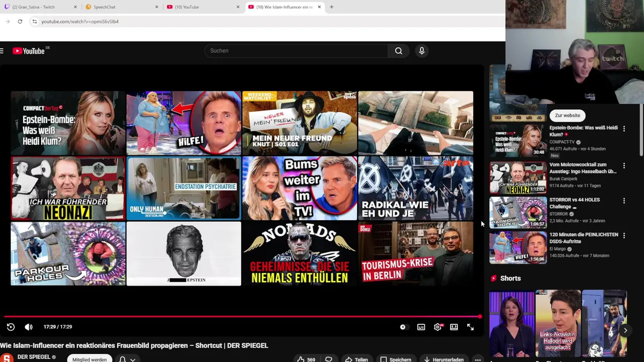Focus the Suchen search field
The width and height of the screenshot is (644, 362).
pos(296,51)
